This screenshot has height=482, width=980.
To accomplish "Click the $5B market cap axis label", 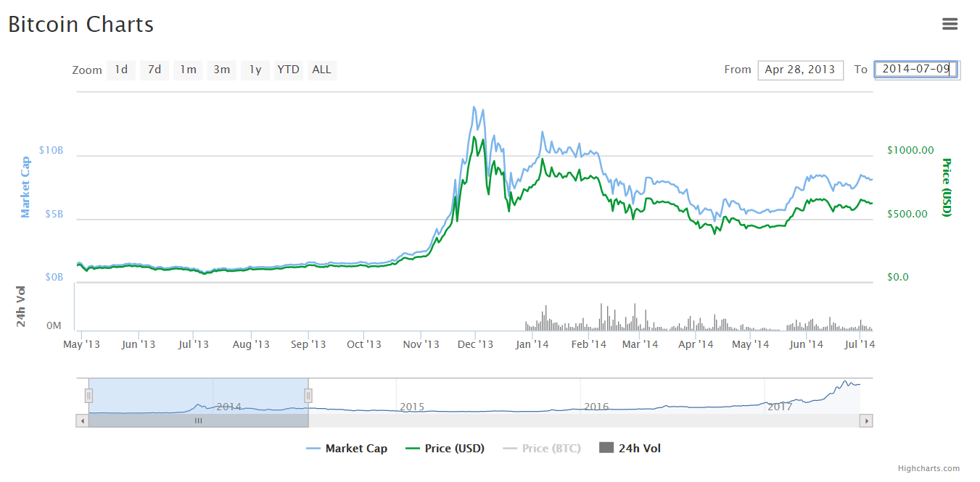I will 54,215.
